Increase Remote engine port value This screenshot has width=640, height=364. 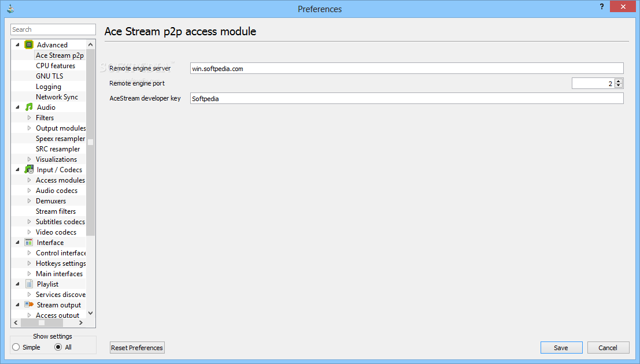[x=619, y=81]
